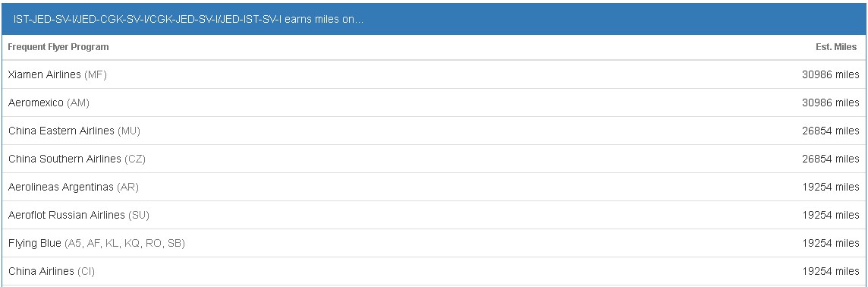Click 30986 miles value for Aeromexico

pos(830,102)
